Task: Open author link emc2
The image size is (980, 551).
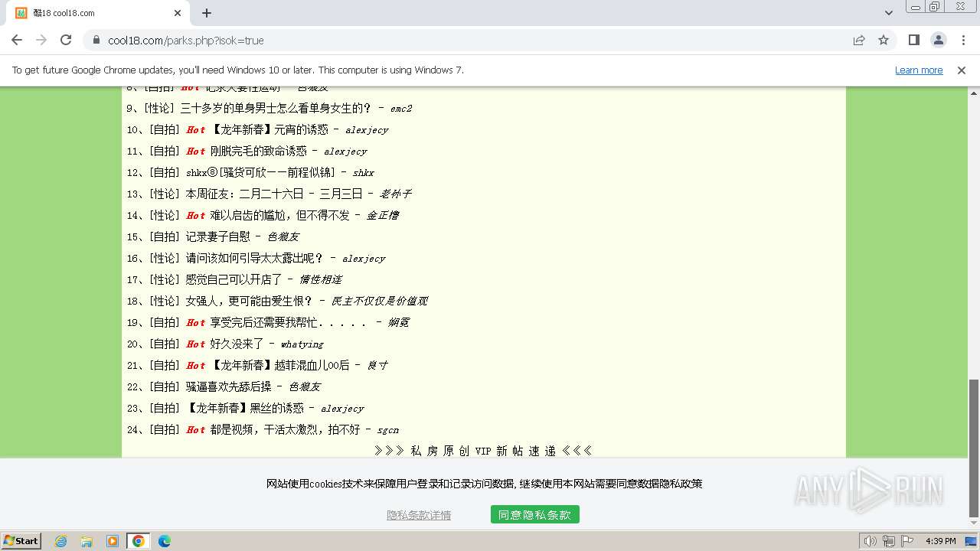Action: point(400,109)
